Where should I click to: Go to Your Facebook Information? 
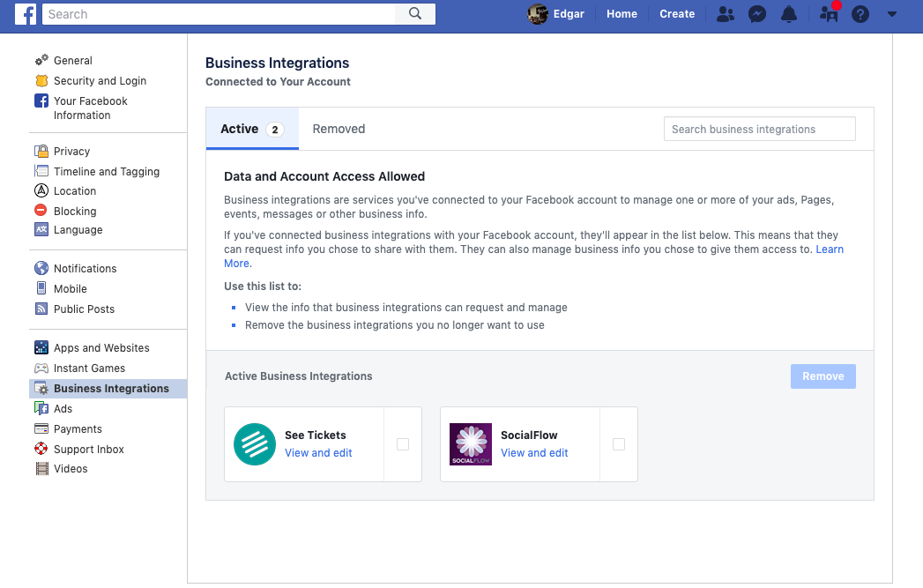pyautogui.click(x=91, y=108)
